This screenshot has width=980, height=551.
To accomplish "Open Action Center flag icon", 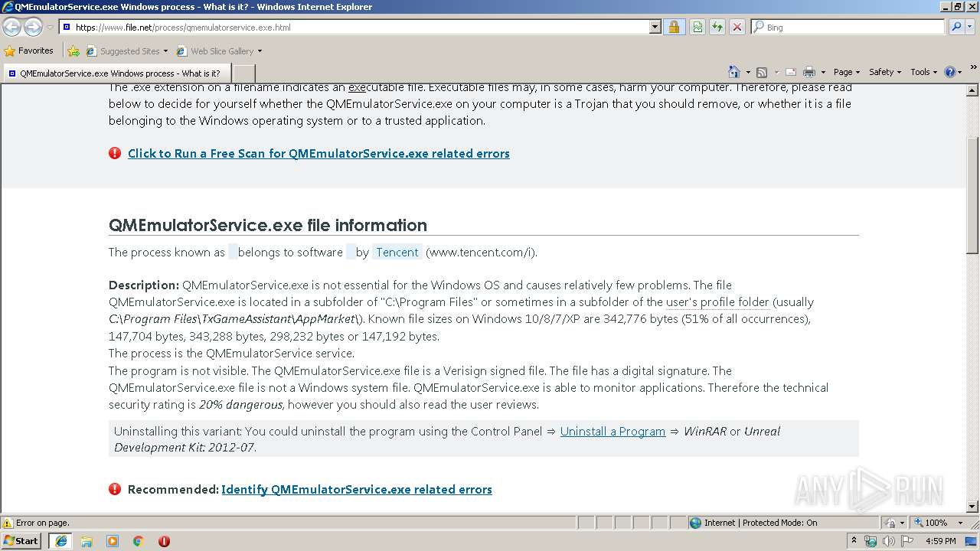I will pos(906,541).
